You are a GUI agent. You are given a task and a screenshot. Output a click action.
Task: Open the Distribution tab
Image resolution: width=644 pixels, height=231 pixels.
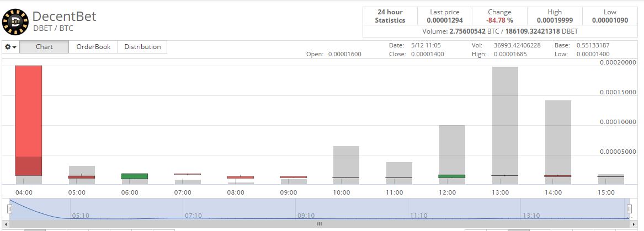tap(142, 47)
